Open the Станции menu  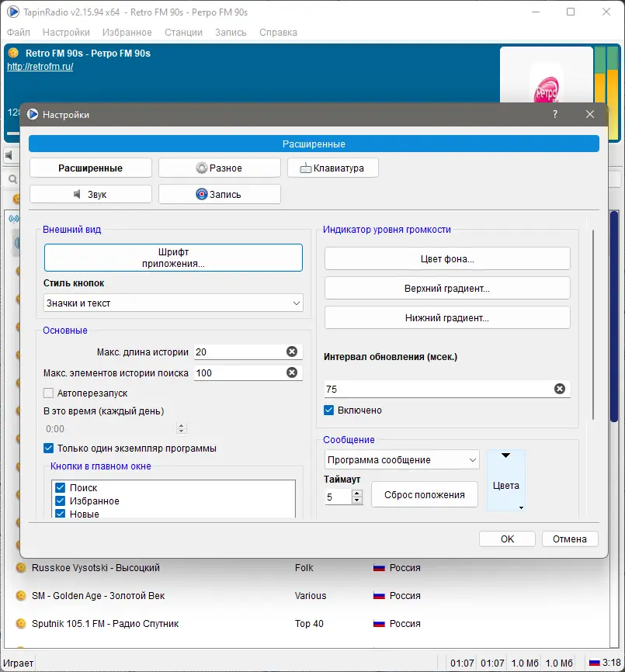pyautogui.click(x=183, y=32)
